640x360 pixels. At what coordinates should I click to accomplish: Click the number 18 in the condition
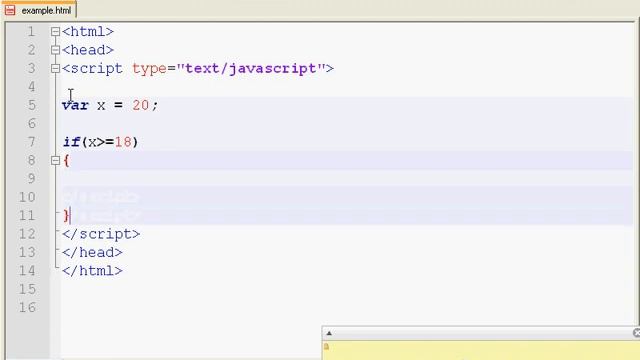point(123,142)
